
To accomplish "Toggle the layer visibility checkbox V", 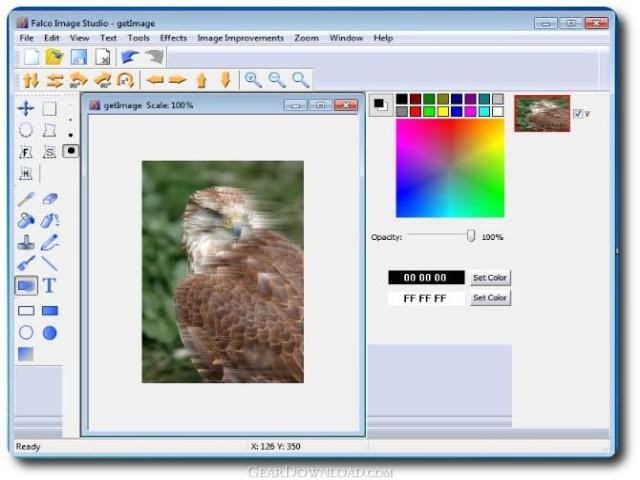I will tap(578, 114).
